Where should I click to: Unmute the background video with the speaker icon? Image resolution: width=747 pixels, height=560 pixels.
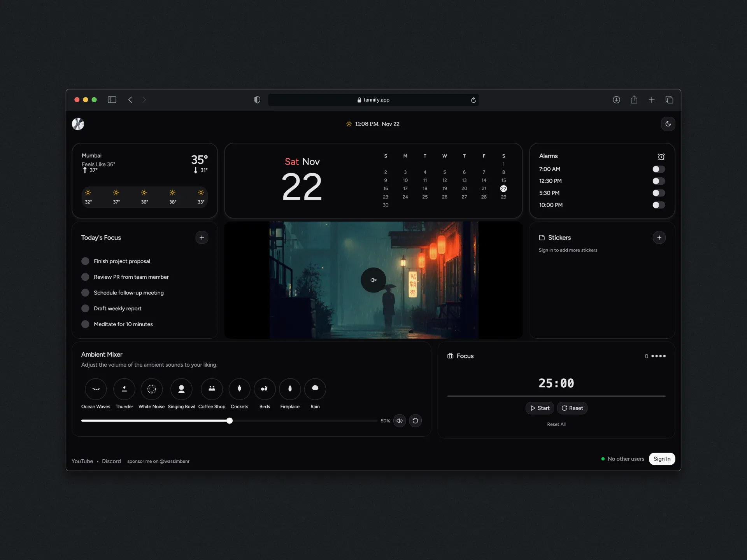(373, 280)
